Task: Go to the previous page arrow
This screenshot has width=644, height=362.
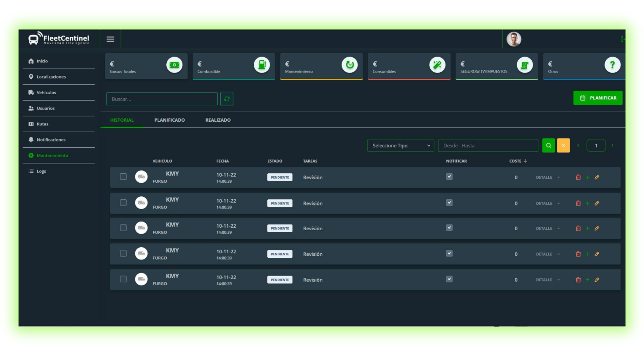Action: (x=578, y=145)
